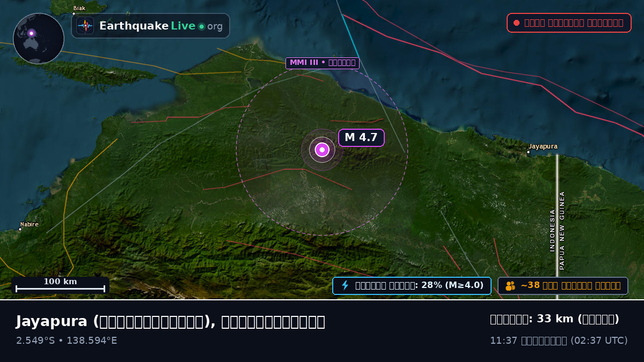
Task: Click the "Jayapura" city label on the map
Action: [x=543, y=146]
